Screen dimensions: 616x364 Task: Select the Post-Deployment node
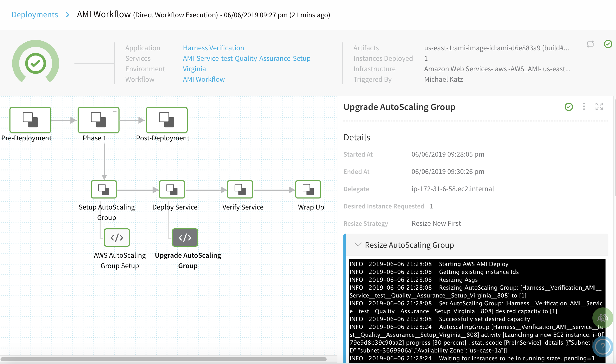(x=167, y=120)
